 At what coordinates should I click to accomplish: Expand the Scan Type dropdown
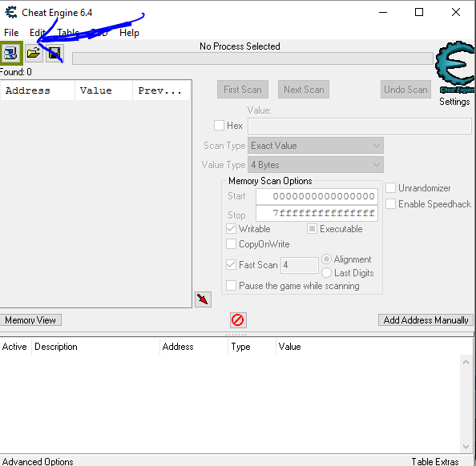pyautogui.click(x=316, y=146)
